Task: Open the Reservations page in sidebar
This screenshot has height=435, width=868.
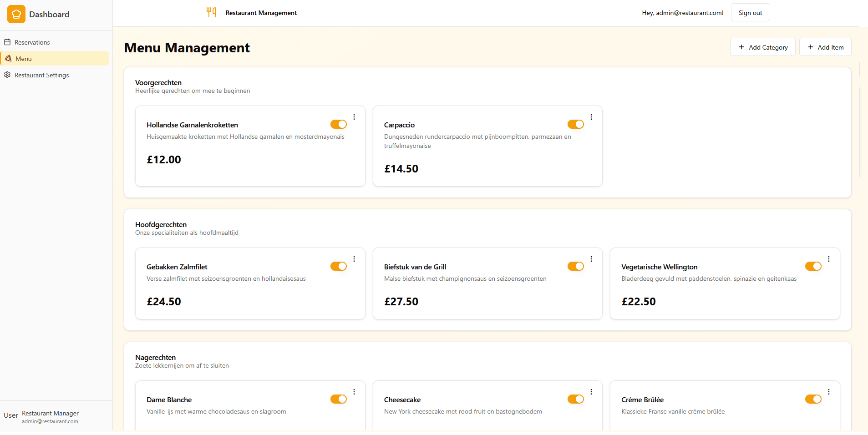Action: click(x=32, y=42)
